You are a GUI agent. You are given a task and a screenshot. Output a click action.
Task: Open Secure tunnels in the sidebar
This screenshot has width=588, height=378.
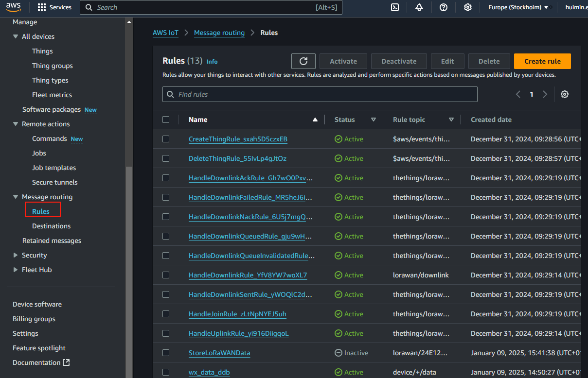pos(55,182)
